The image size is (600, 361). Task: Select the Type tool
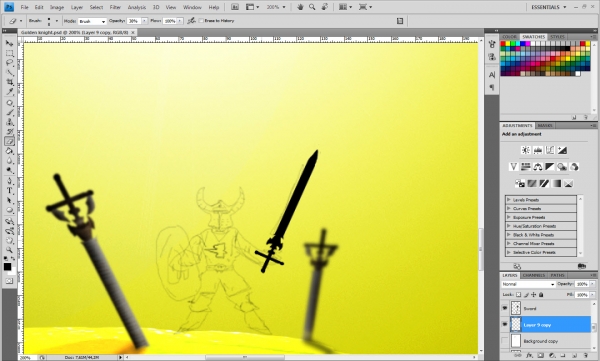pyautogui.click(x=9, y=191)
